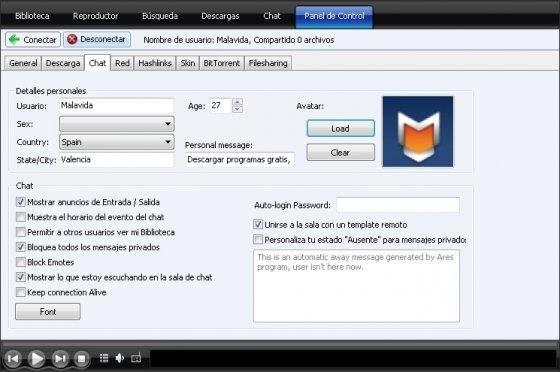Open the Country dropdown showing Spain
Viewport: 560px width, 372px height.
click(x=117, y=142)
